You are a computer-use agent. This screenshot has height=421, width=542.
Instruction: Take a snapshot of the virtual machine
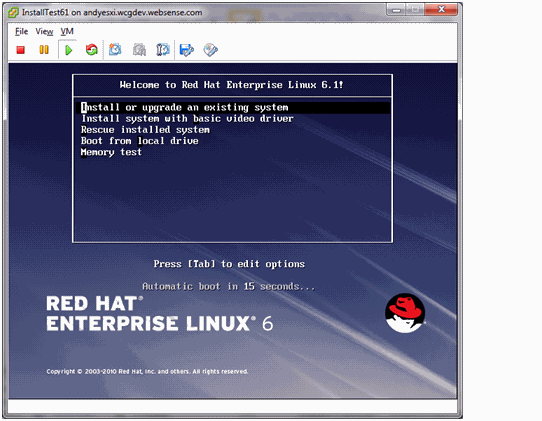coord(115,50)
